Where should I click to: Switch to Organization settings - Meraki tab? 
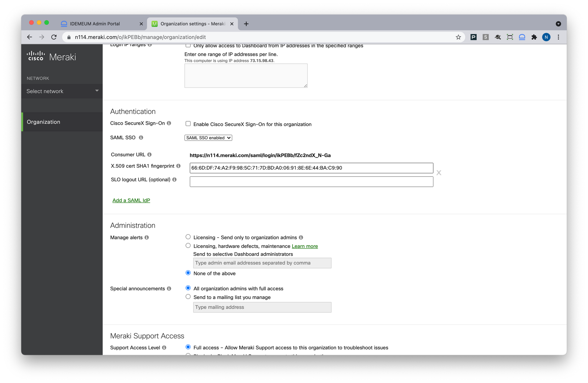click(x=193, y=24)
